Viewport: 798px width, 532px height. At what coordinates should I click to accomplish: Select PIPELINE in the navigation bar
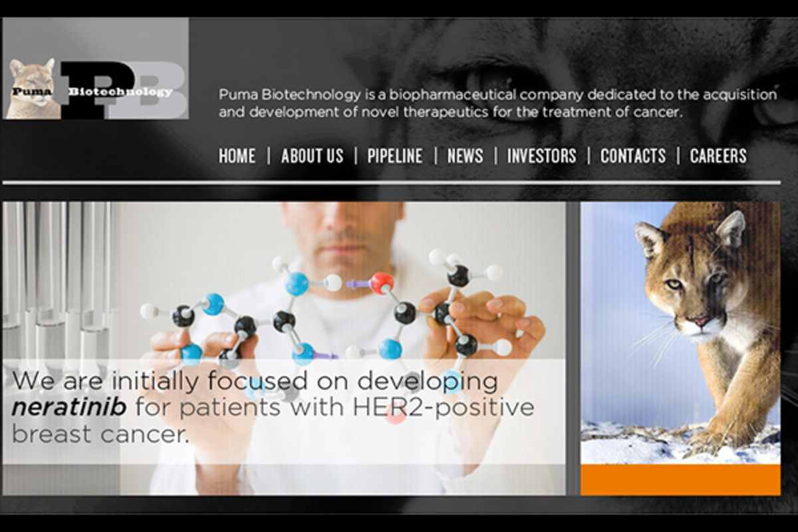(395, 156)
